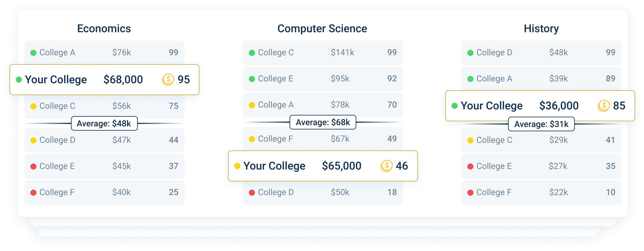Open Economics College E $45k row
Viewport: 644px width, 251px height.
(104, 166)
